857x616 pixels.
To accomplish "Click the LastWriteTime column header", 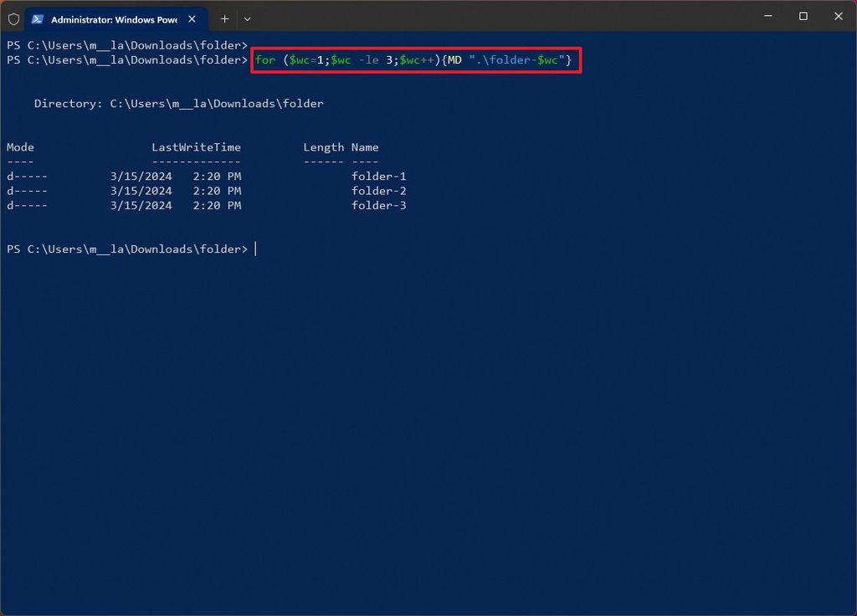I will 196,146.
